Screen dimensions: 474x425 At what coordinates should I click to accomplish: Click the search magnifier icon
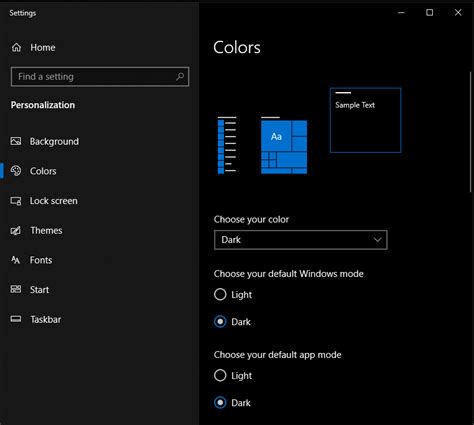pyautogui.click(x=180, y=77)
